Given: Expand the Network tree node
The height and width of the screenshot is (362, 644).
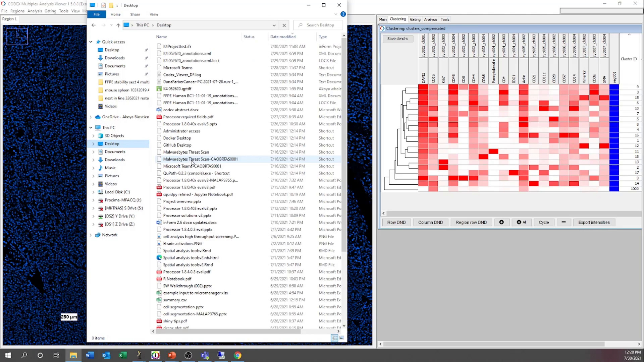Looking at the screenshot, I should (91, 235).
